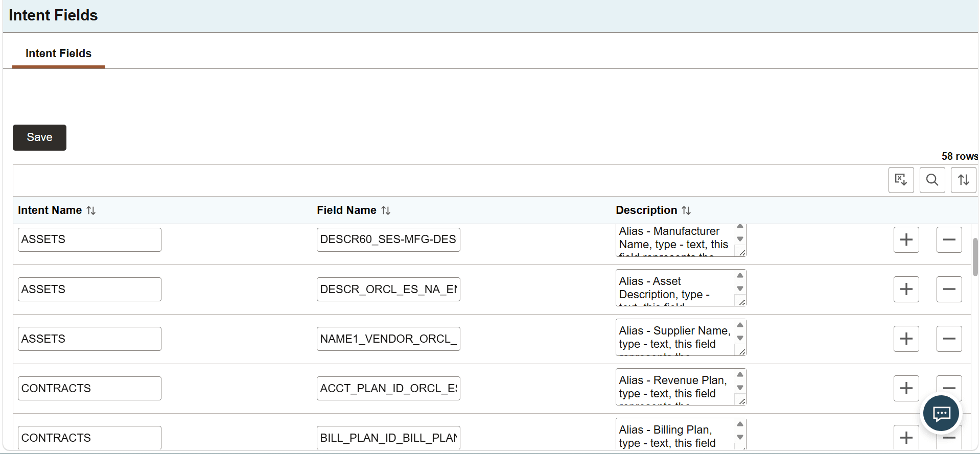Viewport: 980px width, 454px height.
Task: Add row after NAME1_VENDOR_ORCL row
Action: coord(906,339)
